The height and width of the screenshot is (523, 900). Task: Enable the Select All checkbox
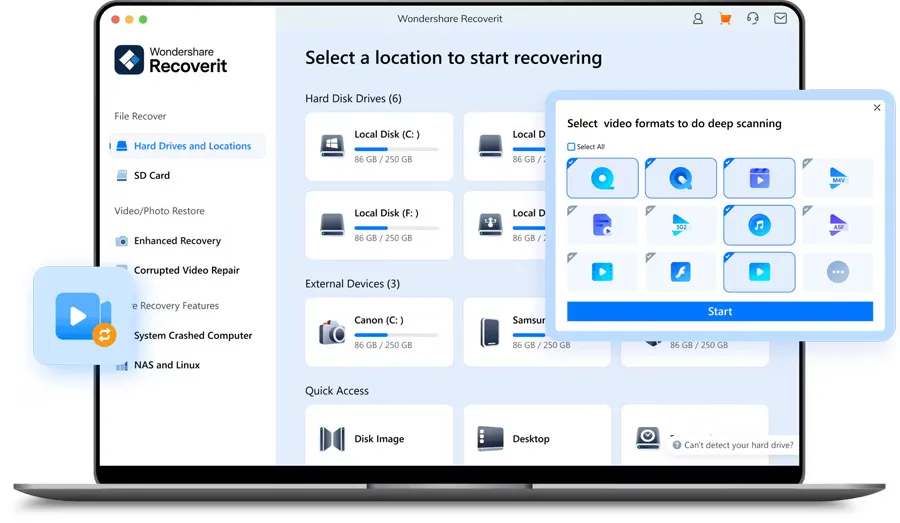(572, 147)
